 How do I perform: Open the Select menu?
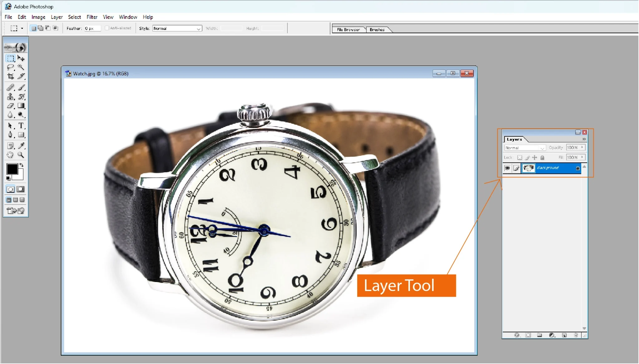coord(75,17)
